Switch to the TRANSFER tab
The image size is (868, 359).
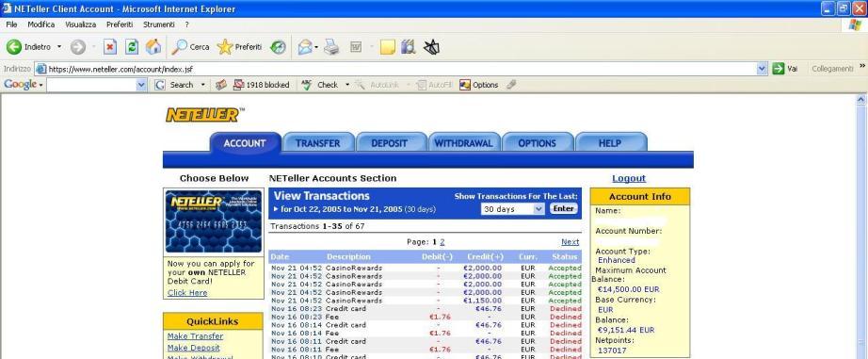(318, 142)
